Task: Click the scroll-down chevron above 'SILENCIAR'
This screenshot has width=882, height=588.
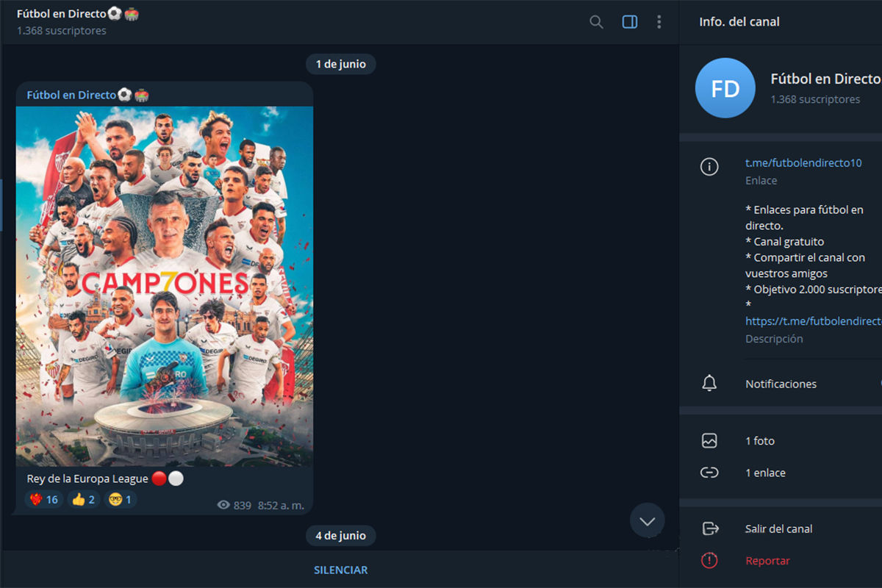Action: point(647,520)
